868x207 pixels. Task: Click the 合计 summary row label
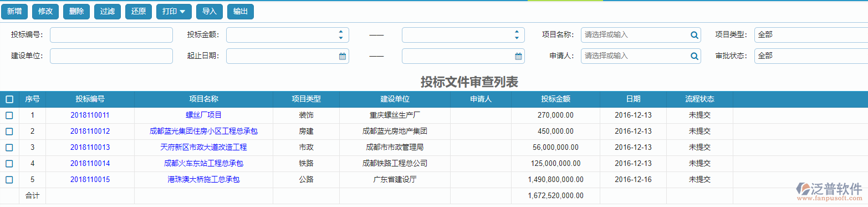coord(32,196)
